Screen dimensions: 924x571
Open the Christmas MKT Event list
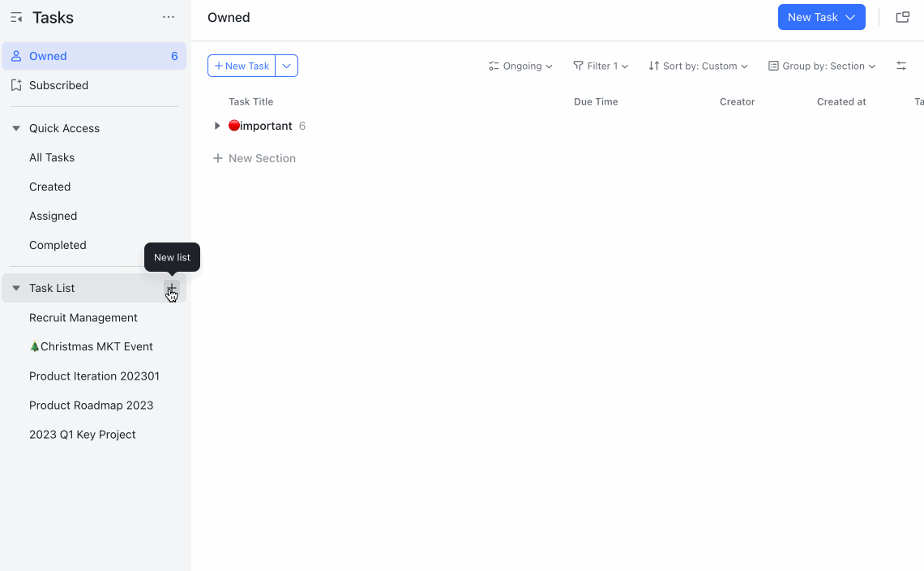tap(91, 346)
